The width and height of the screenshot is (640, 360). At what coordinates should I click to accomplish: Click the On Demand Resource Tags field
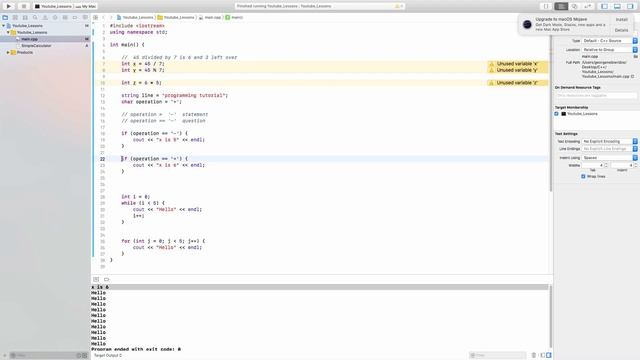(x=596, y=96)
